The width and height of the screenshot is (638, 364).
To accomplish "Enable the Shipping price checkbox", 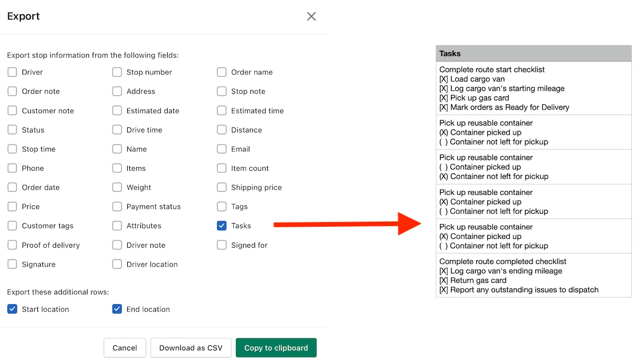I will pyautogui.click(x=222, y=187).
